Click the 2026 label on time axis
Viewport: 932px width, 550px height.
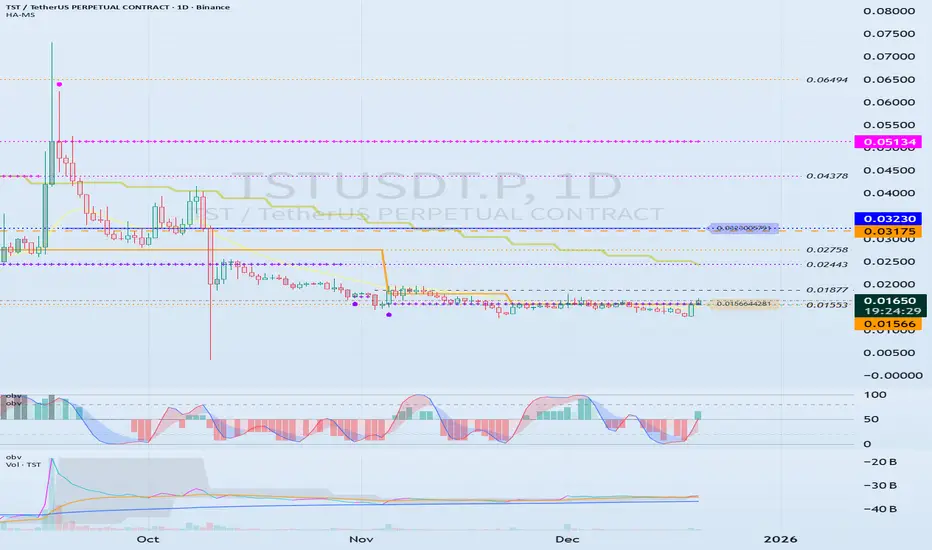coord(780,539)
